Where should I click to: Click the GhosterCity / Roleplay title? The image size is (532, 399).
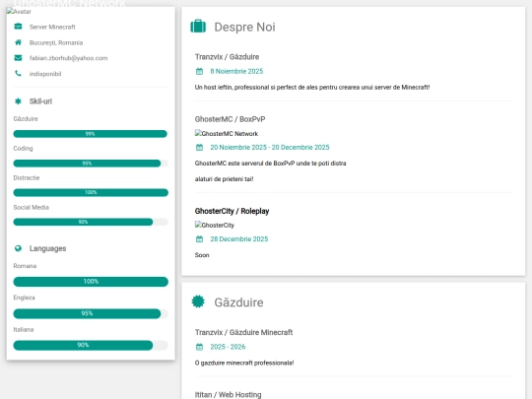(x=232, y=211)
